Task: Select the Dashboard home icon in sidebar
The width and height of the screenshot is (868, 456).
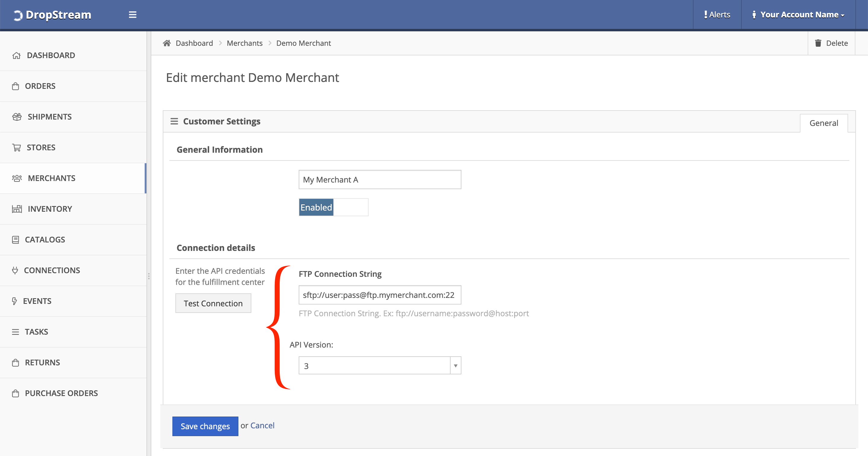Action: [x=17, y=55]
